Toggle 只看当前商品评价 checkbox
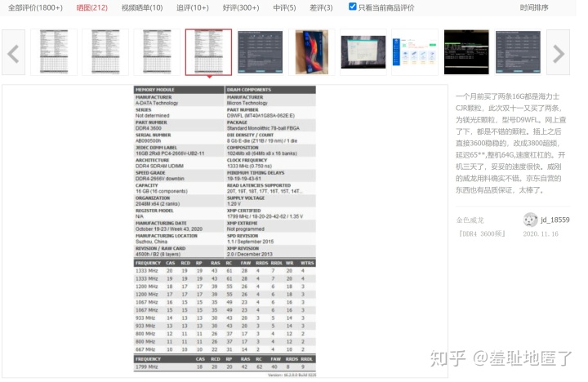 353,7
